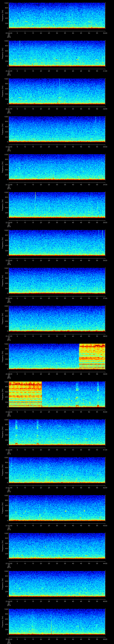Click the 46:00 end time label
The width and height of the screenshot is (114, 644).
(x=105, y=639)
